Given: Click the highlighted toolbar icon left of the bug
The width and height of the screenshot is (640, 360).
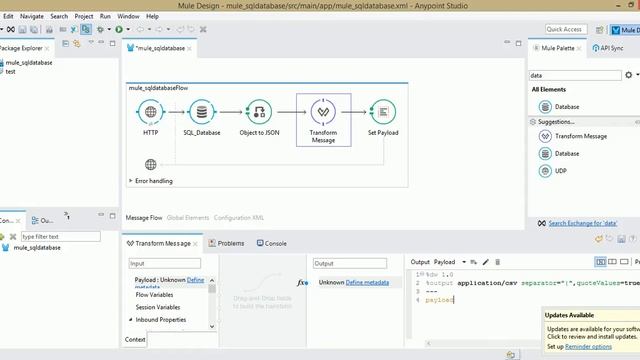Looking at the screenshot, I should 86,29.
